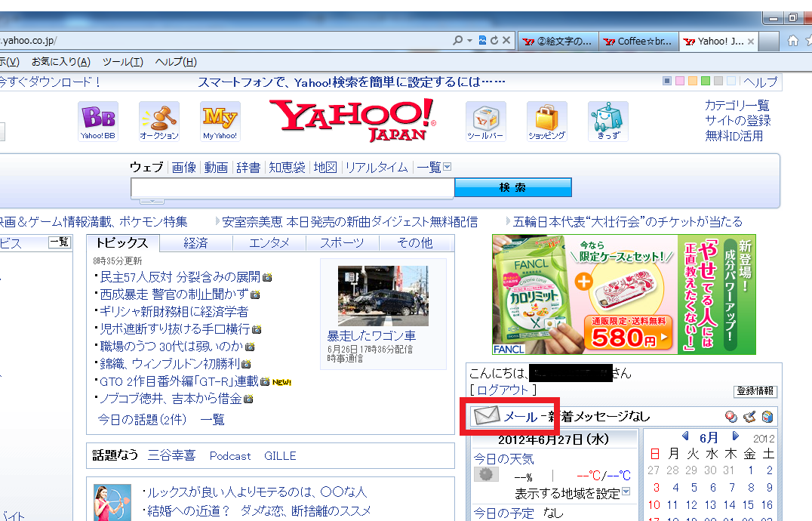
Task: Select the エンタメ news tab
Action: click(x=269, y=243)
